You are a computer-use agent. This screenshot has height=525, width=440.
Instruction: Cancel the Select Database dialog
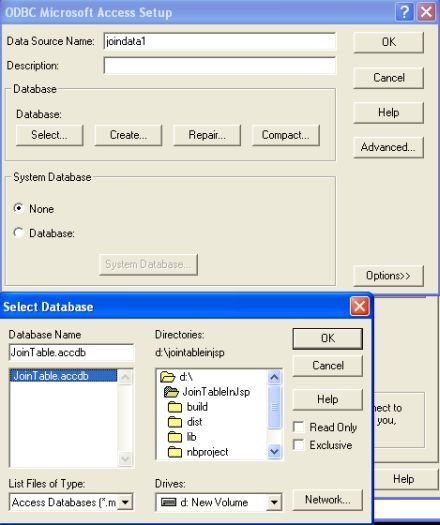327,366
